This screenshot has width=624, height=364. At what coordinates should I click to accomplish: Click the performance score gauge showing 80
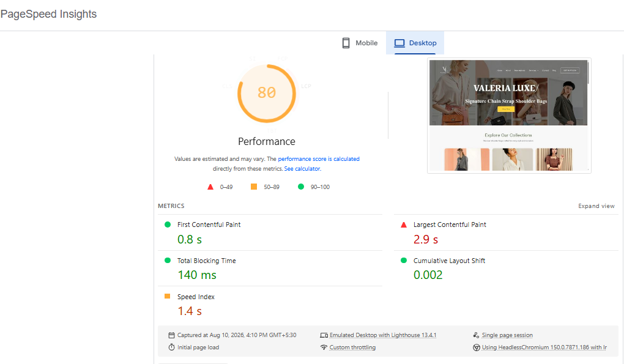tap(267, 94)
